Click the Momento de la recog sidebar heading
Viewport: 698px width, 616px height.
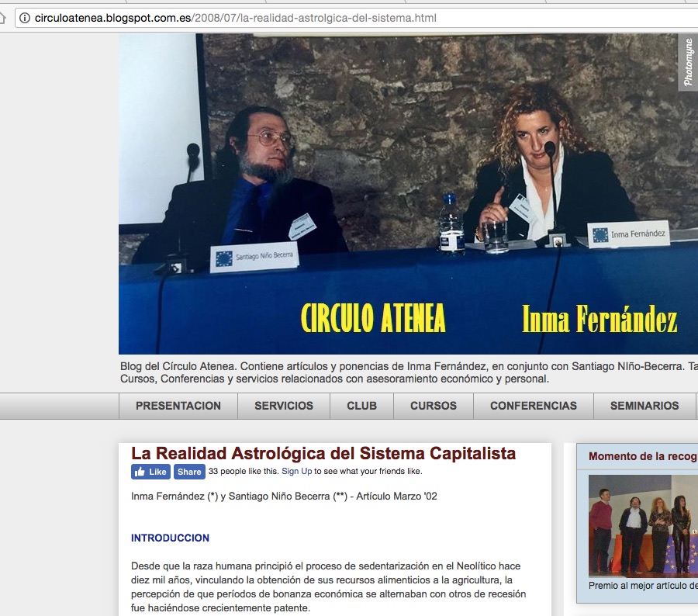642,457
